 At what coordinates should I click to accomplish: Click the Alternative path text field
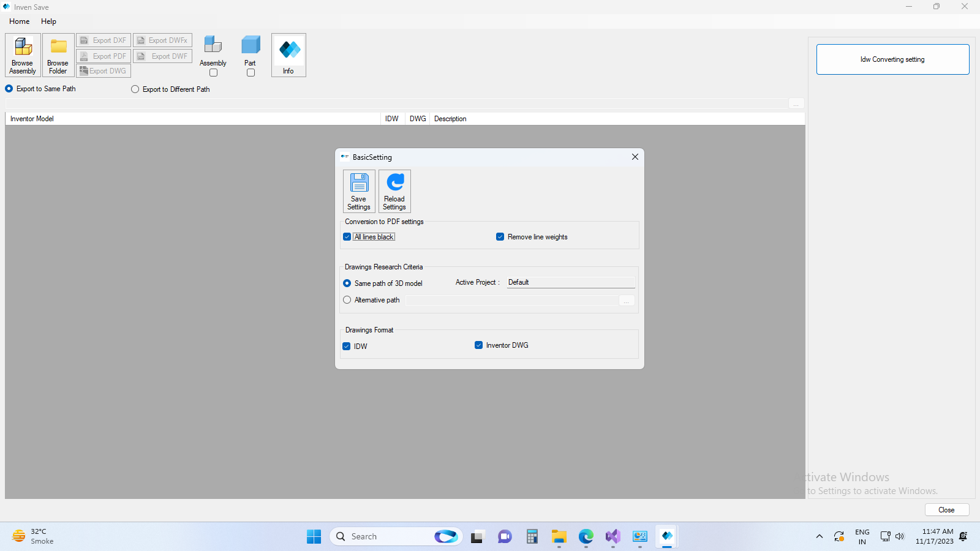tap(512, 301)
